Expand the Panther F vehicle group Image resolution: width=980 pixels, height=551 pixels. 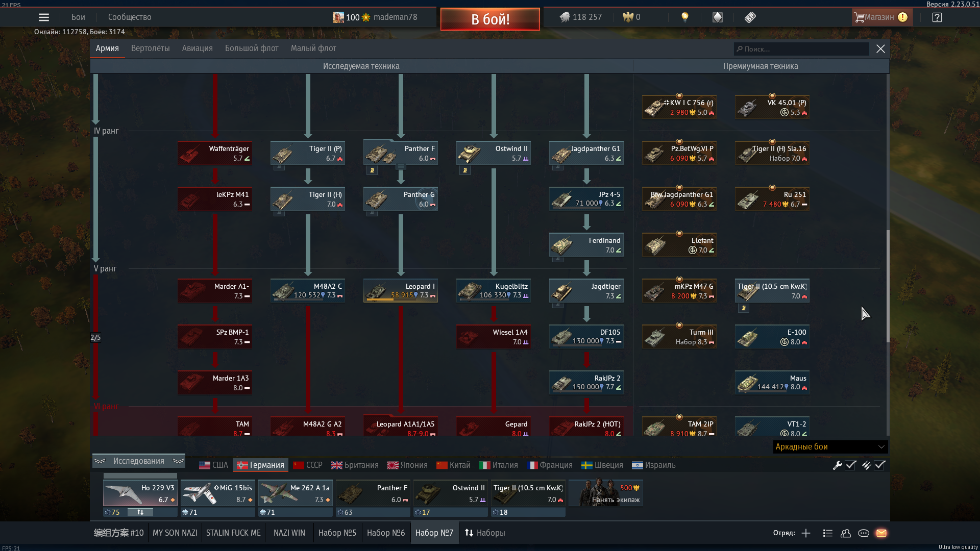(x=401, y=166)
